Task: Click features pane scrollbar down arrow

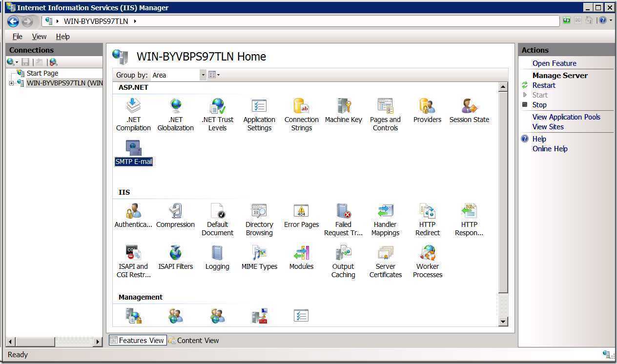Action: coord(503,321)
